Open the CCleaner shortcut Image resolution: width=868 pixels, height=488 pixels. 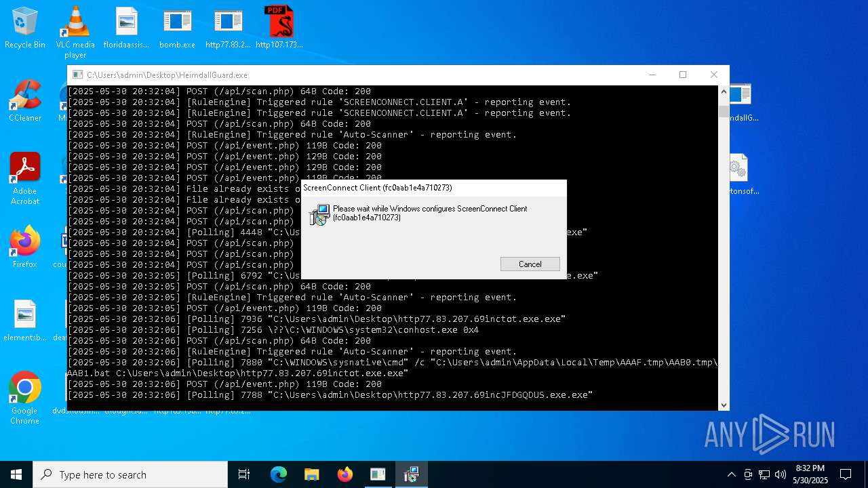[25, 102]
